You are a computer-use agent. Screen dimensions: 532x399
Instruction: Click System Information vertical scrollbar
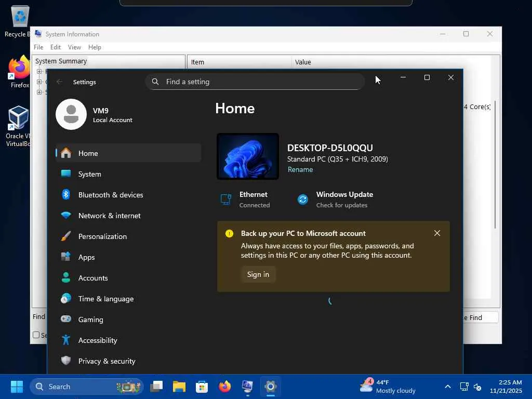point(495,165)
